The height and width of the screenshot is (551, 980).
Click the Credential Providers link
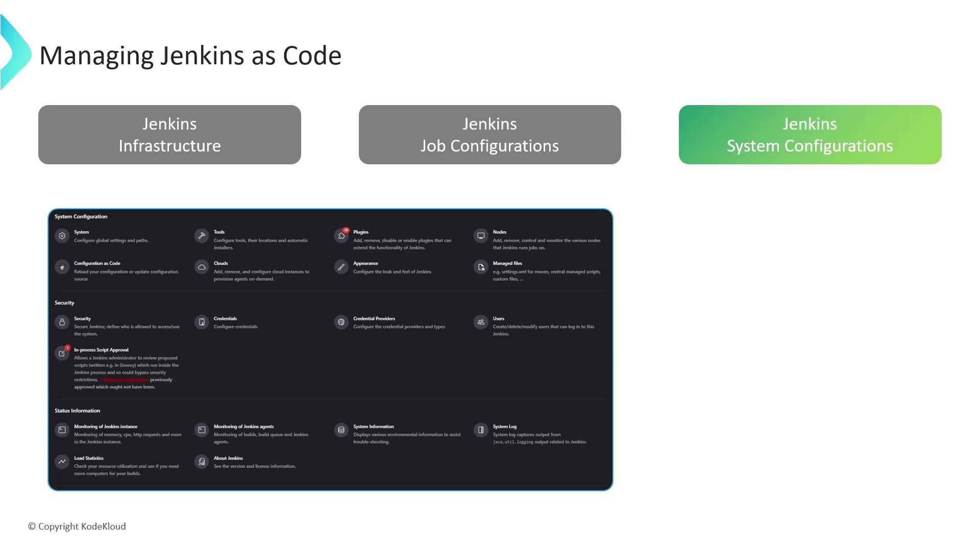[x=374, y=318]
